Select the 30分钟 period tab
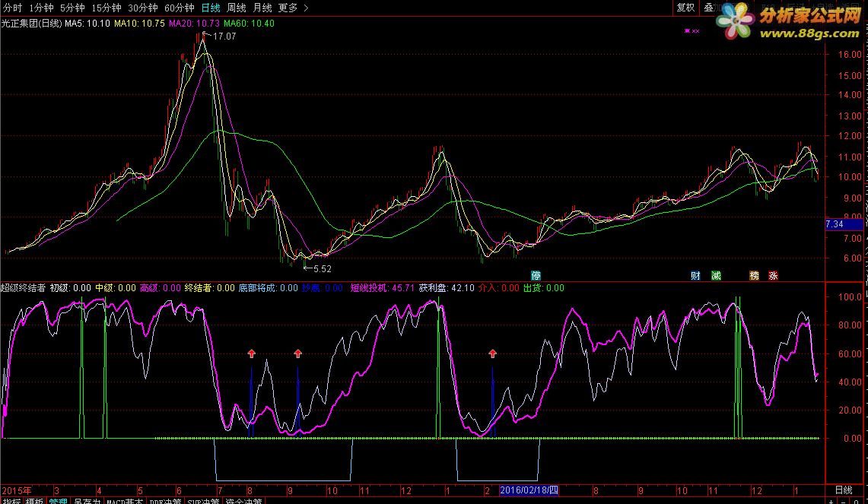The height and width of the screenshot is (504, 868). pyautogui.click(x=143, y=8)
